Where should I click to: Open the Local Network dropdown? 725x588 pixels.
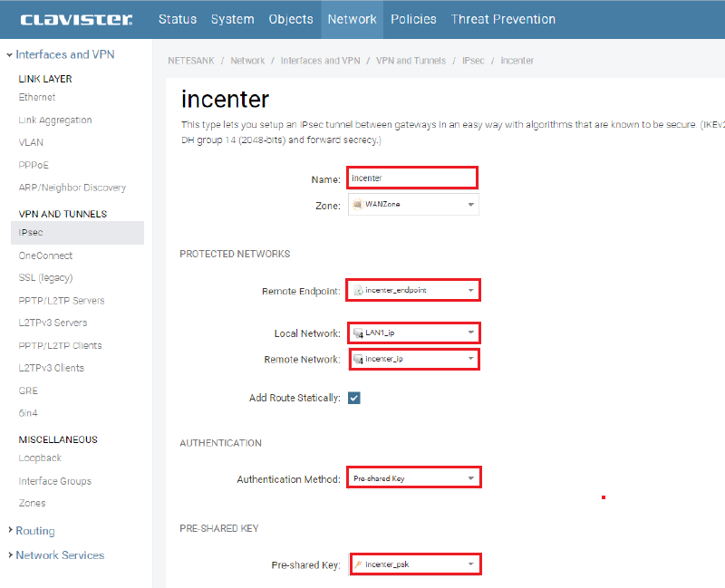pos(413,333)
